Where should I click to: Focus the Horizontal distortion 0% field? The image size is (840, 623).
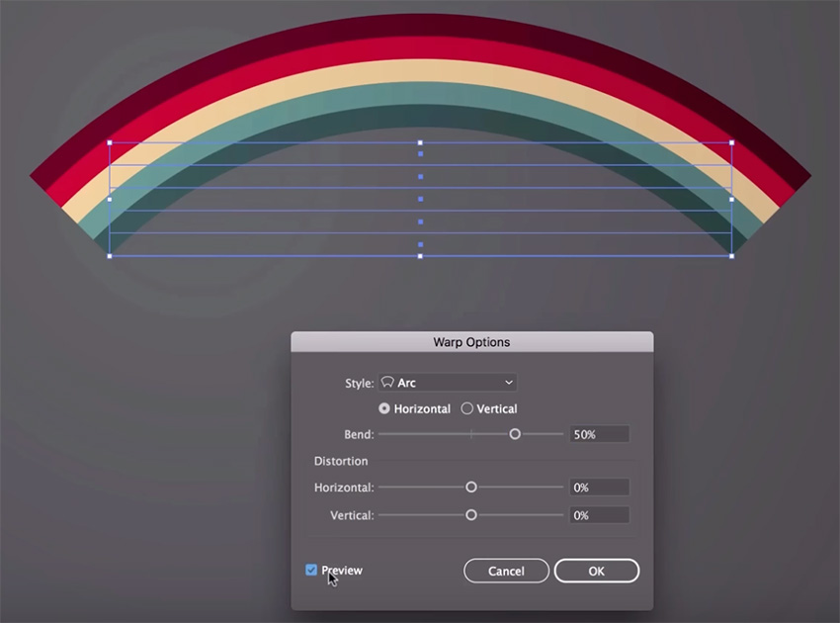[x=599, y=488]
